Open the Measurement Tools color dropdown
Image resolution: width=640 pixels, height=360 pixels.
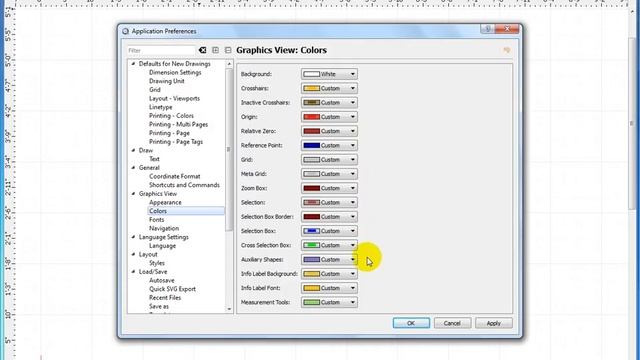[x=329, y=302]
